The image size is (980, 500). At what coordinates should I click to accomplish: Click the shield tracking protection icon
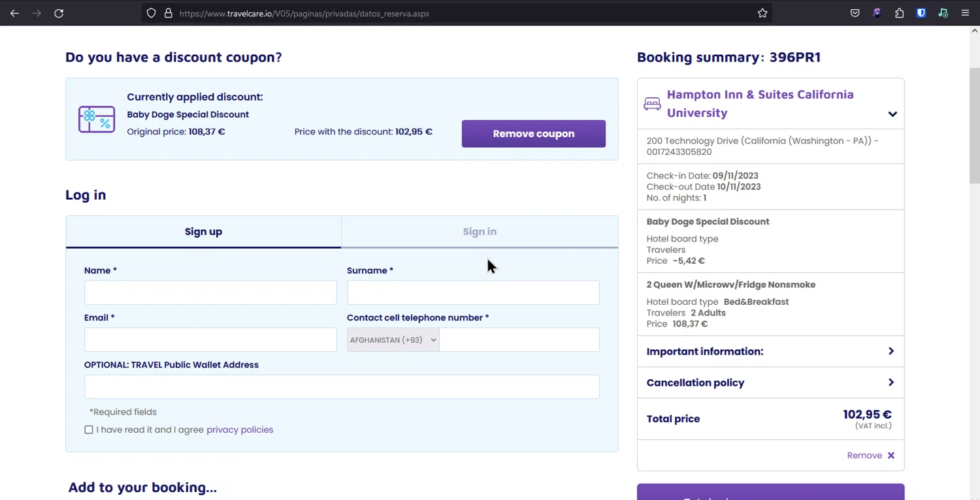[151, 13]
